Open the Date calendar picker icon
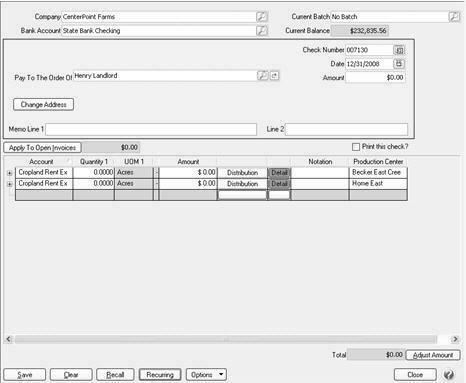This screenshot has height=383, width=466. point(399,63)
